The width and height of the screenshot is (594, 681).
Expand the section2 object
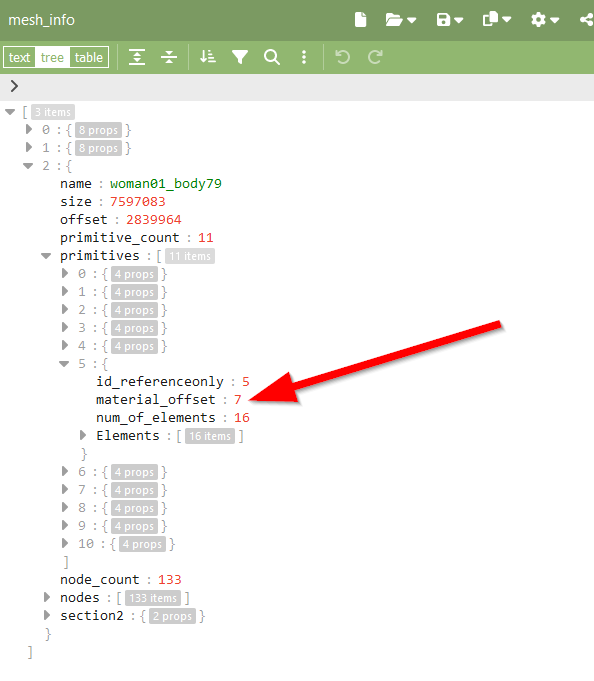click(x=47, y=615)
